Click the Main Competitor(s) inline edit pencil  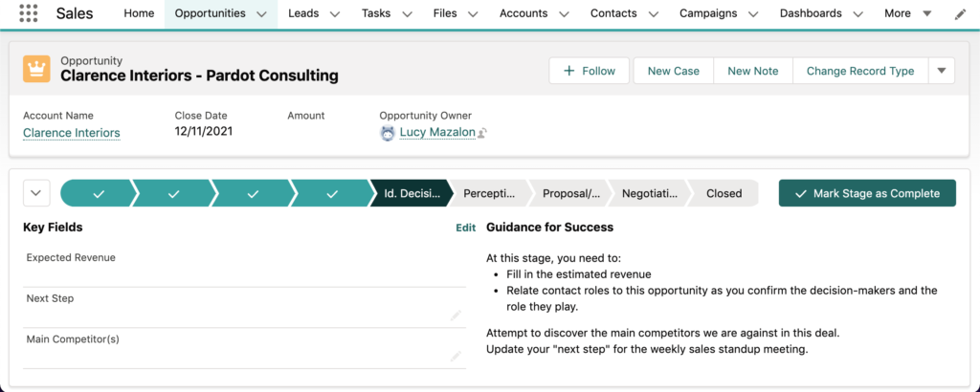(456, 357)
